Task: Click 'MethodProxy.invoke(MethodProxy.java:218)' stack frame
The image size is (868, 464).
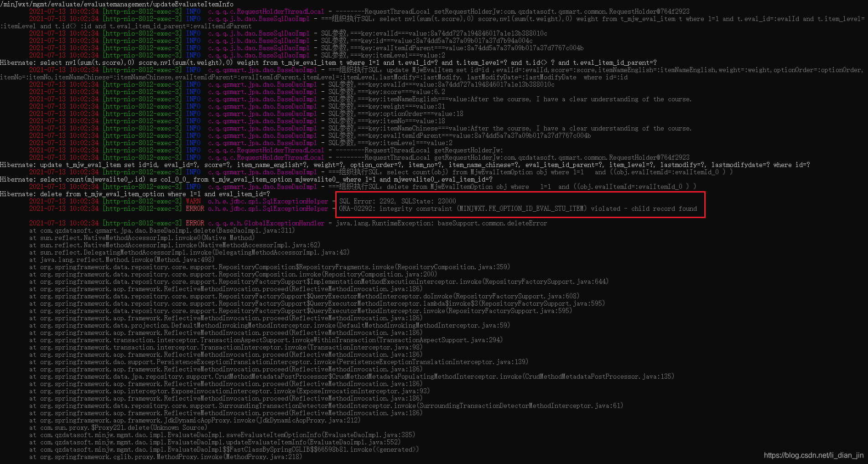Action: tap(166, 457)
